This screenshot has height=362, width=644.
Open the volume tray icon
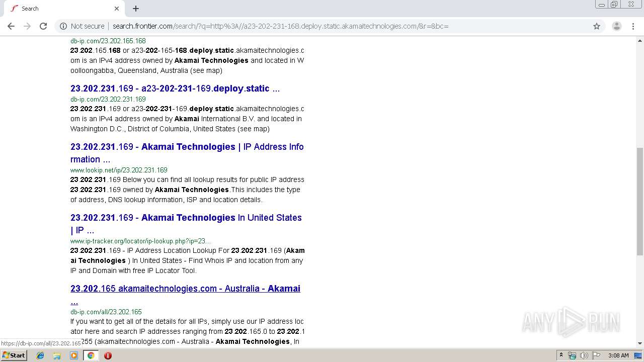pos(584,355)
